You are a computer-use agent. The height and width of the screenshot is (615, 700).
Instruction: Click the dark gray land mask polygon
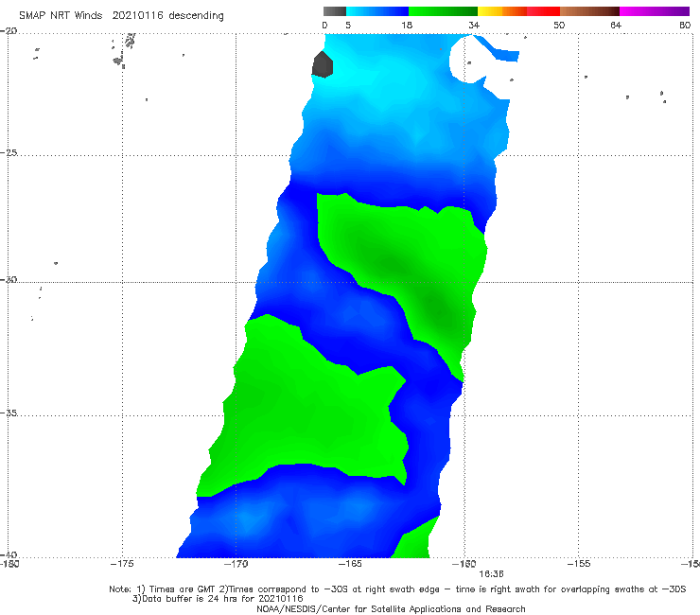[x=323, y=64]
